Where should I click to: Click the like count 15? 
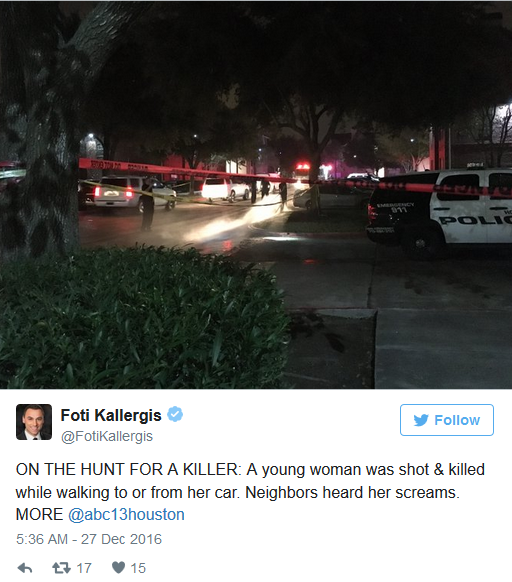pos(138,568)
